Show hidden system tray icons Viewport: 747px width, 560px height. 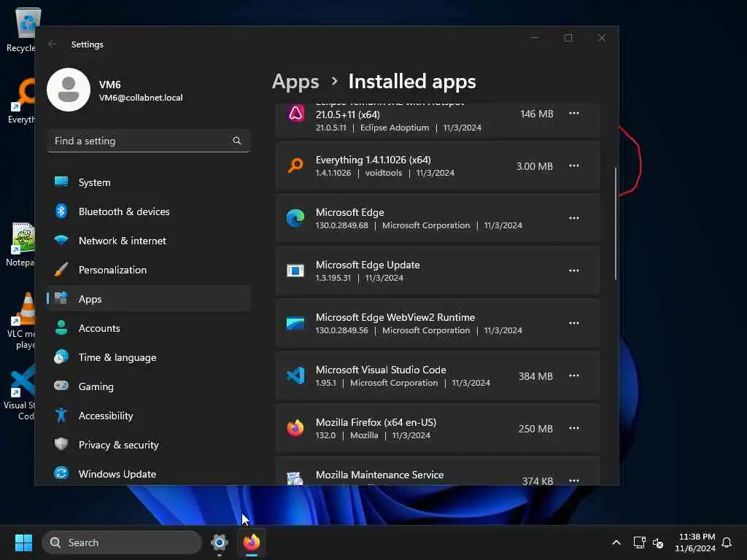click(x=616, y=542)
